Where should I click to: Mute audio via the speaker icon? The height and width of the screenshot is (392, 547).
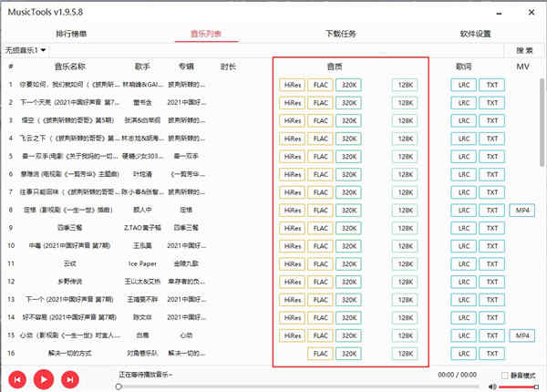(x=492, y=387)
